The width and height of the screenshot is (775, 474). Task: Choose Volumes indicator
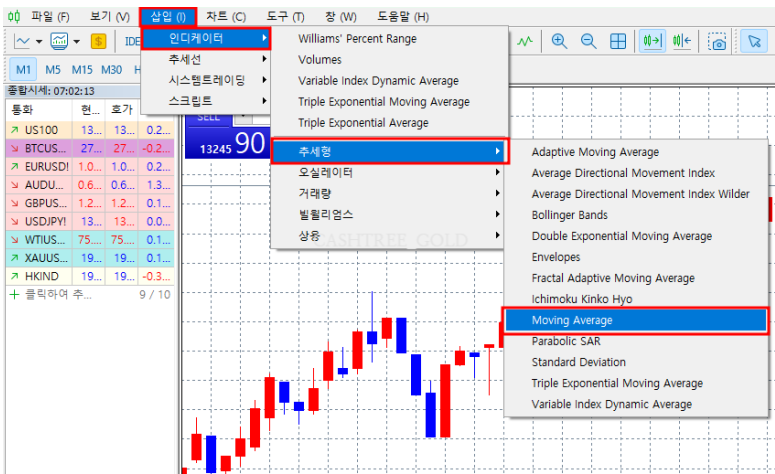[320, 60]
